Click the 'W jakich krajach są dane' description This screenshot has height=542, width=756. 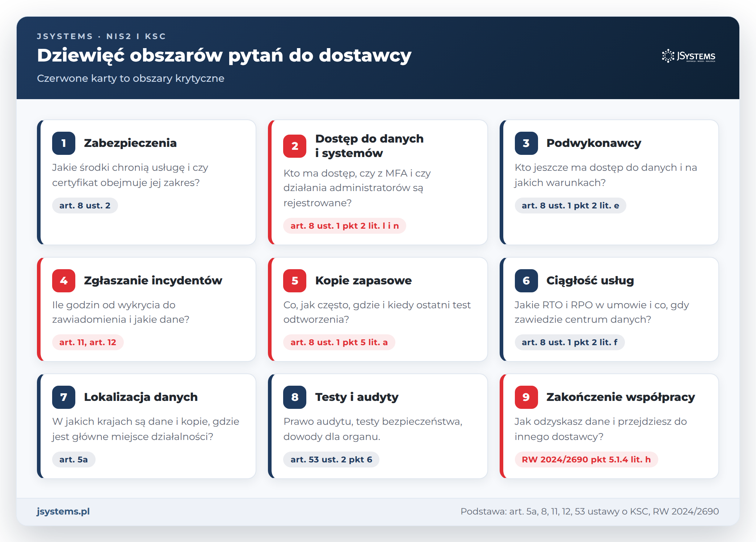(146, 429)
